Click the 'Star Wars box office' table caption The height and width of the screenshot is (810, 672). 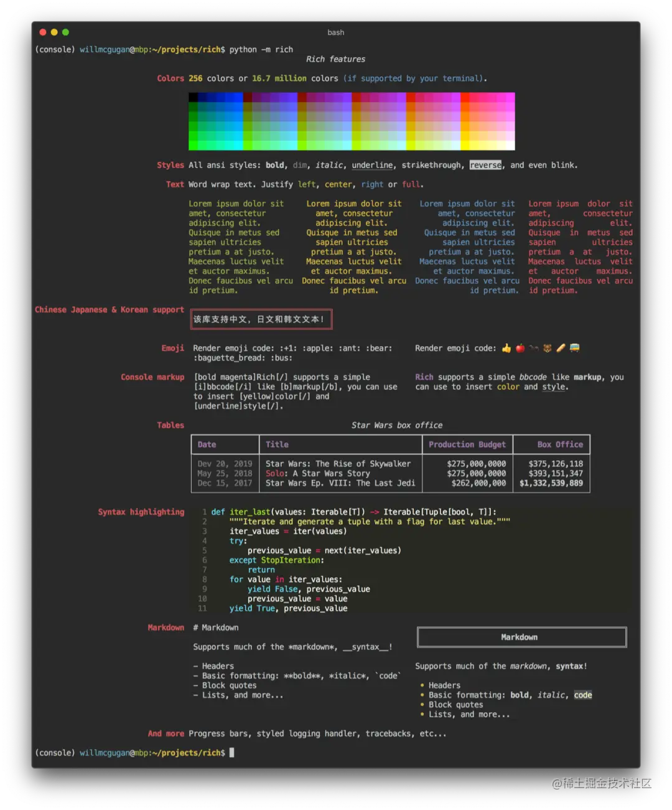coord(397,425)
